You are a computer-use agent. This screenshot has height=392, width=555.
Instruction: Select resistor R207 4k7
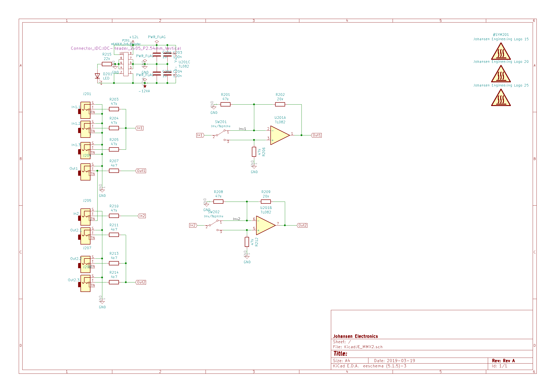click(114, 171)
